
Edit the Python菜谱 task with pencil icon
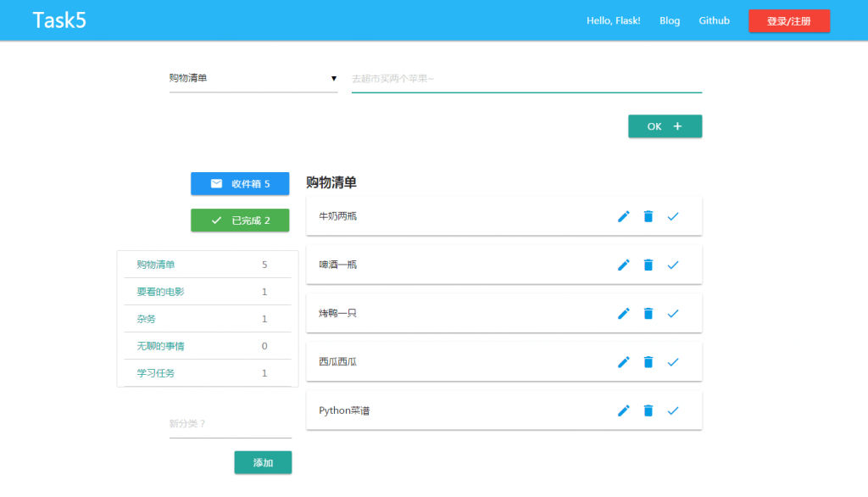point(623,410)
